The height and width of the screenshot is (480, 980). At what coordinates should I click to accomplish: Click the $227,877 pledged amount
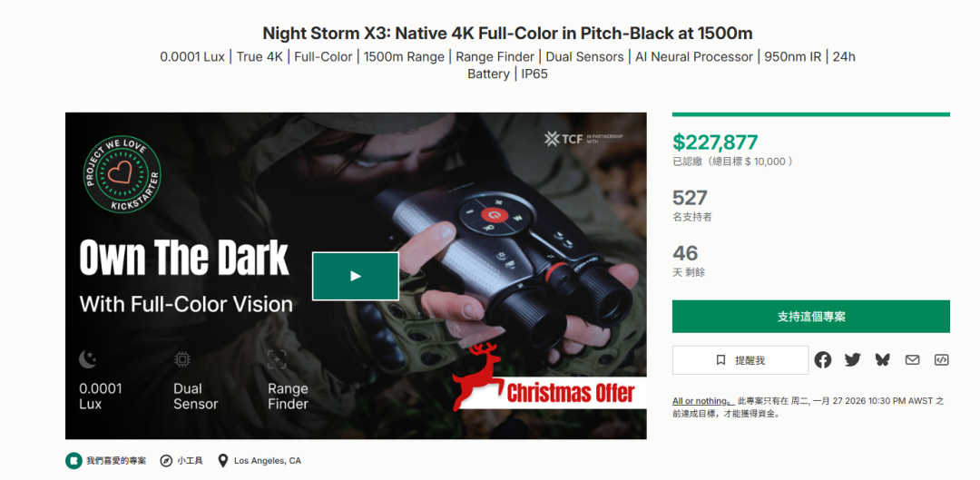click(x=715, y=142)
